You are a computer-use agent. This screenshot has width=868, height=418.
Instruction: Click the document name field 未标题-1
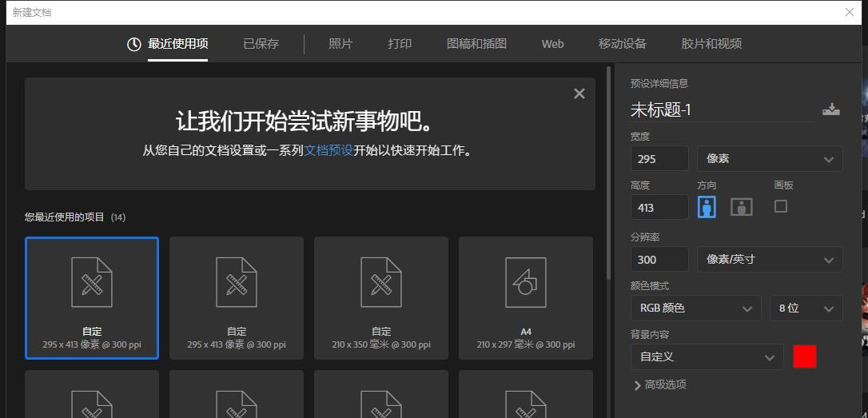coord(723,110)
